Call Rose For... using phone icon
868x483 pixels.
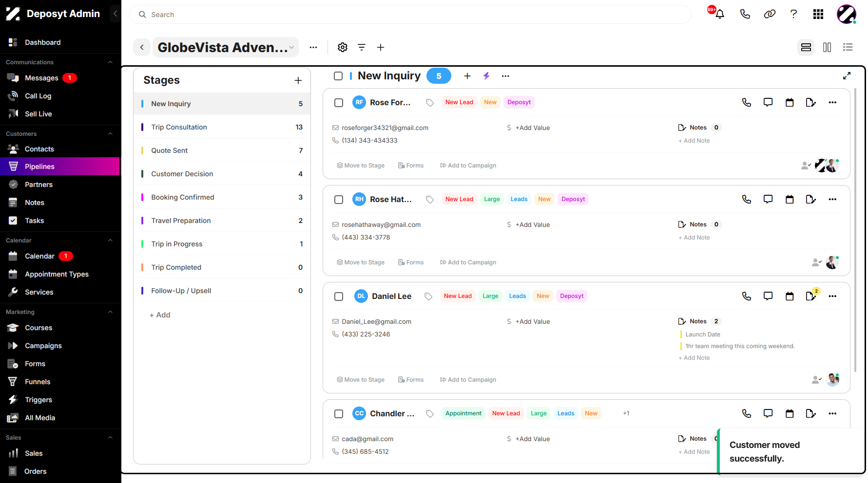[747, 102]
